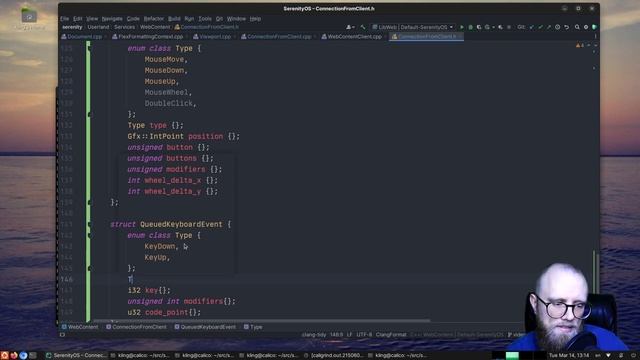
Task: Place cursor on the KeyUp line
Action: (157, 258)
